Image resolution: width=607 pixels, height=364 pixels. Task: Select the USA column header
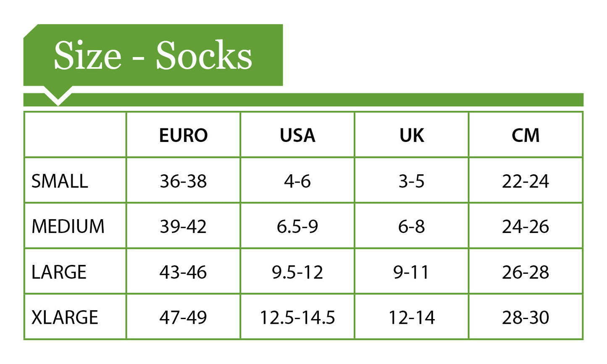coord(297,136)
